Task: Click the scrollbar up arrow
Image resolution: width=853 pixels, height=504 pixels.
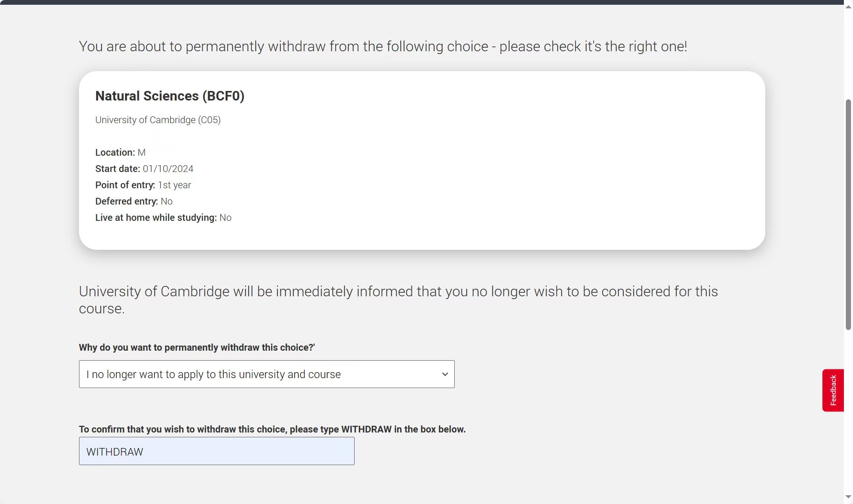Action: [848, 7]
